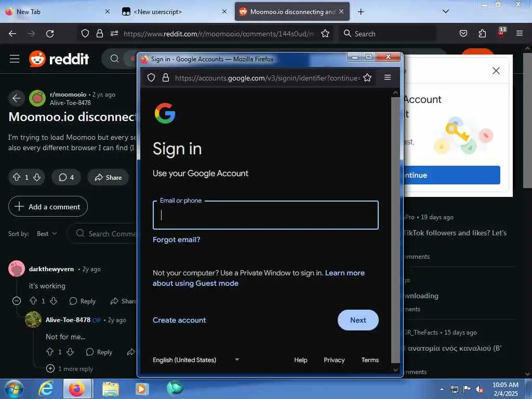
Task: Upvote darkthewyvern's comment
Action: 33,301
